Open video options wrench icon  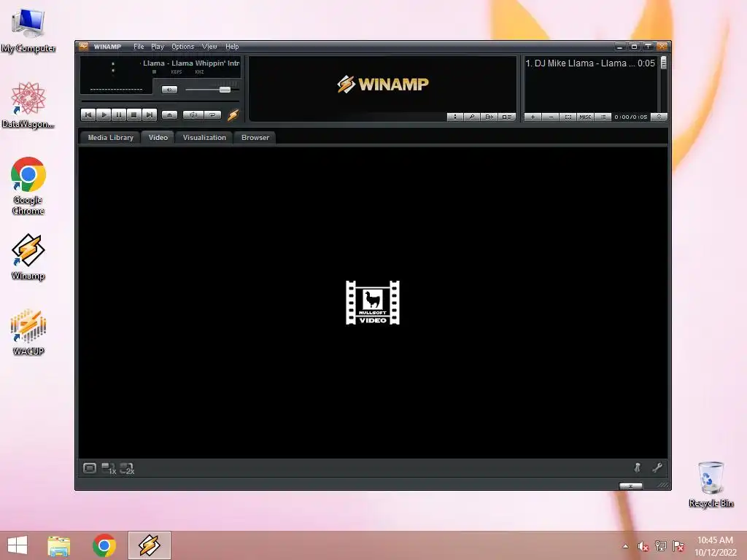657,467
